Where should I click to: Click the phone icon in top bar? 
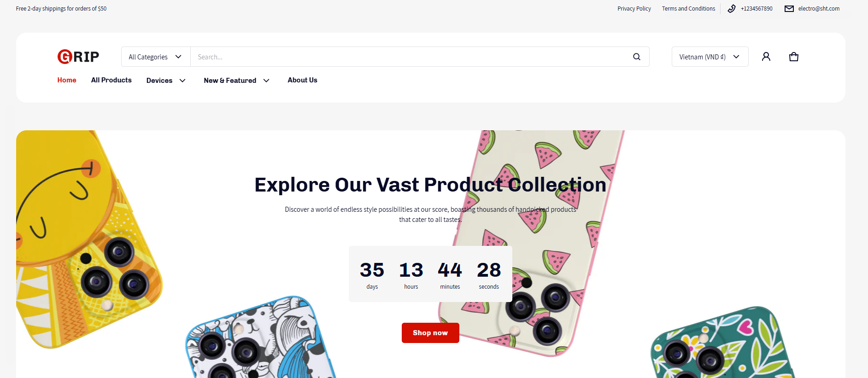[x=731, y=9]
